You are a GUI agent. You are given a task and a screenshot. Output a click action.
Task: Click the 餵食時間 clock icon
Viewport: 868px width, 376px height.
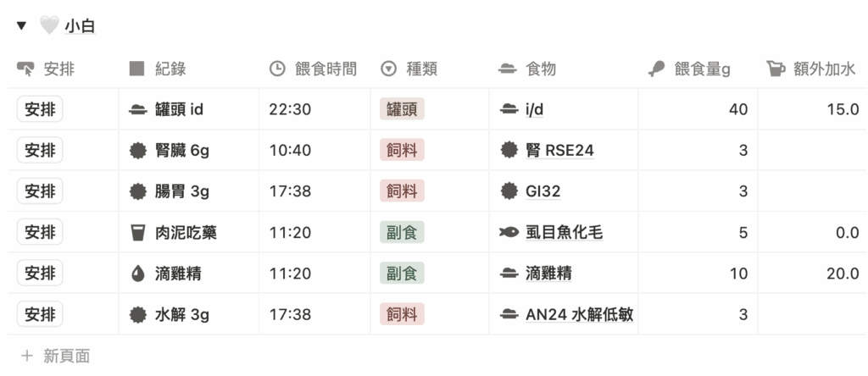pos(277,69)
